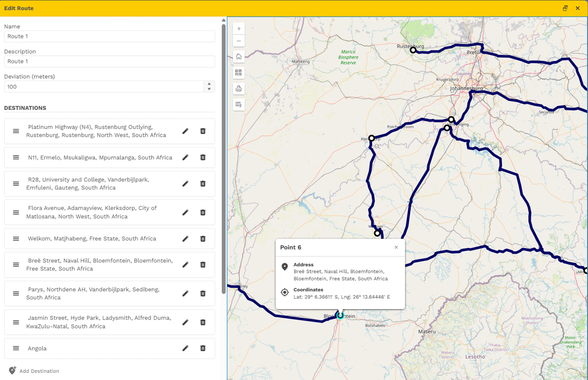Click into the Deviation (meters) field
The height and width of the screenshot is (380, 588).
coord(105,87)
